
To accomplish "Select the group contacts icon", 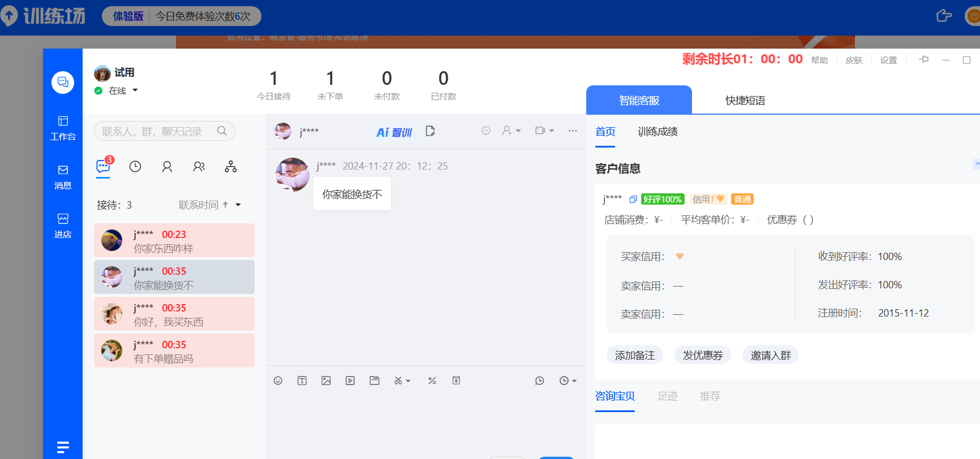I will (199, 166).
